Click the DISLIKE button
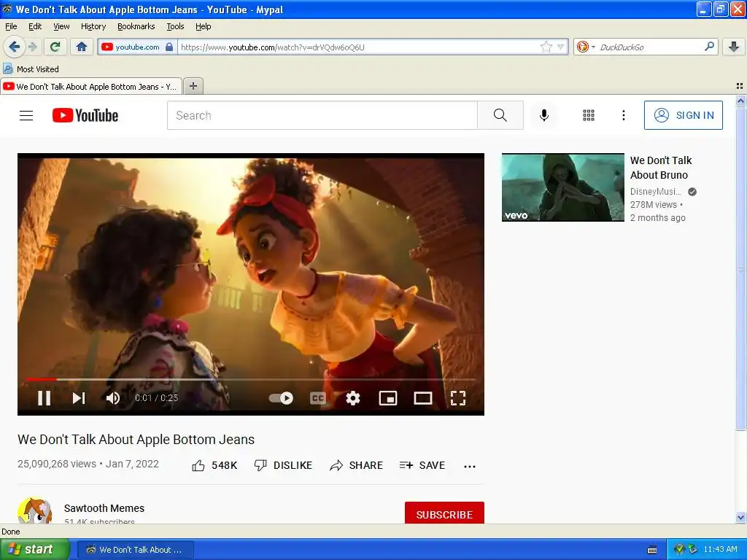The image size is (747, 560). pyautogui.click(x=284, y=465)
